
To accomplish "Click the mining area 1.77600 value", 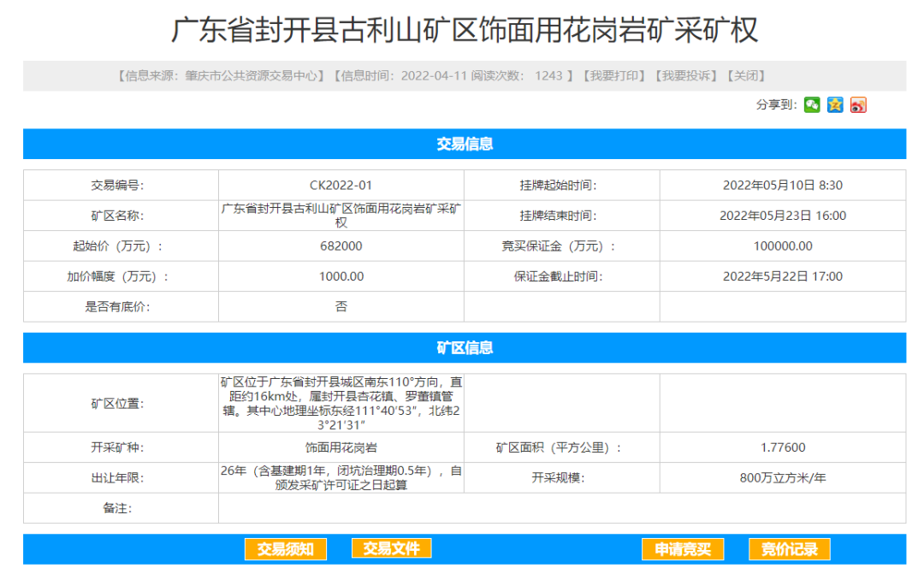I will click(782, 447).
